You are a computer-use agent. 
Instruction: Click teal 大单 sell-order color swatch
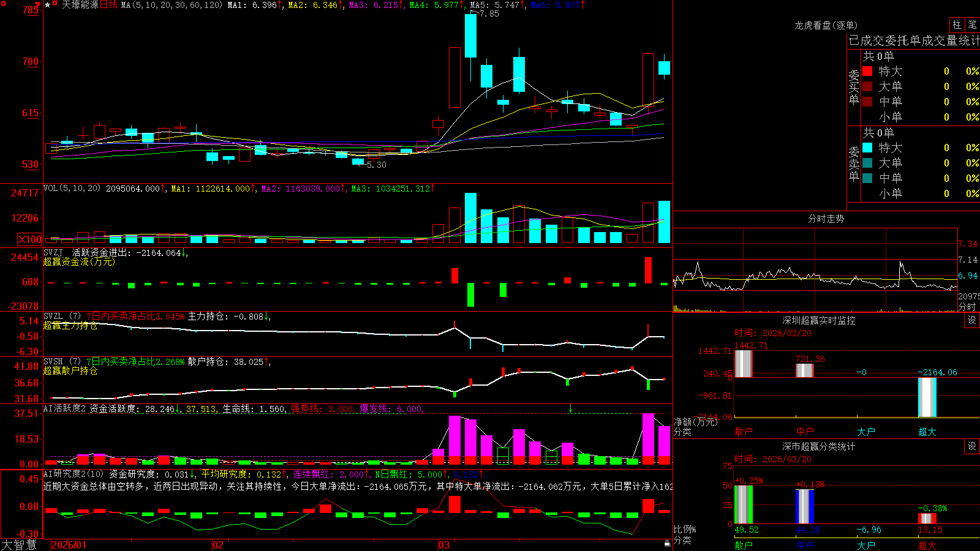tap(867, 163)
